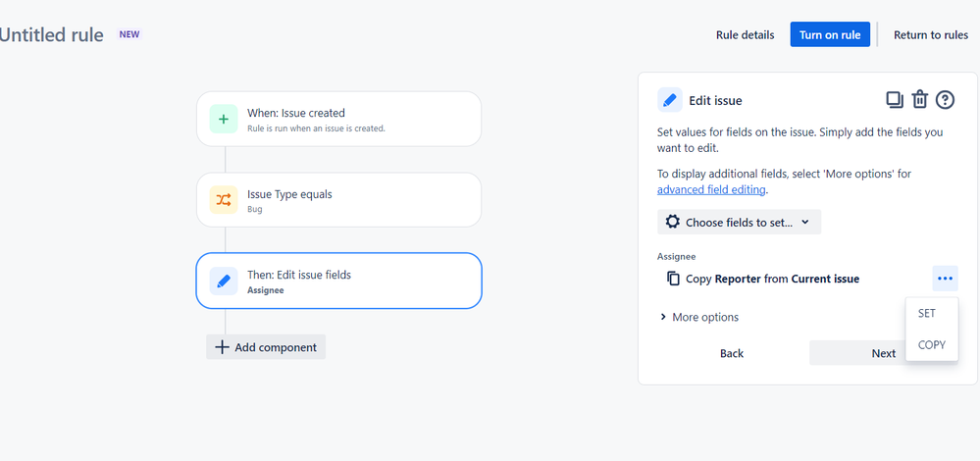Open the advanced field editing link
This screenshot has height=461, width=980.
[x=711, y=190]
